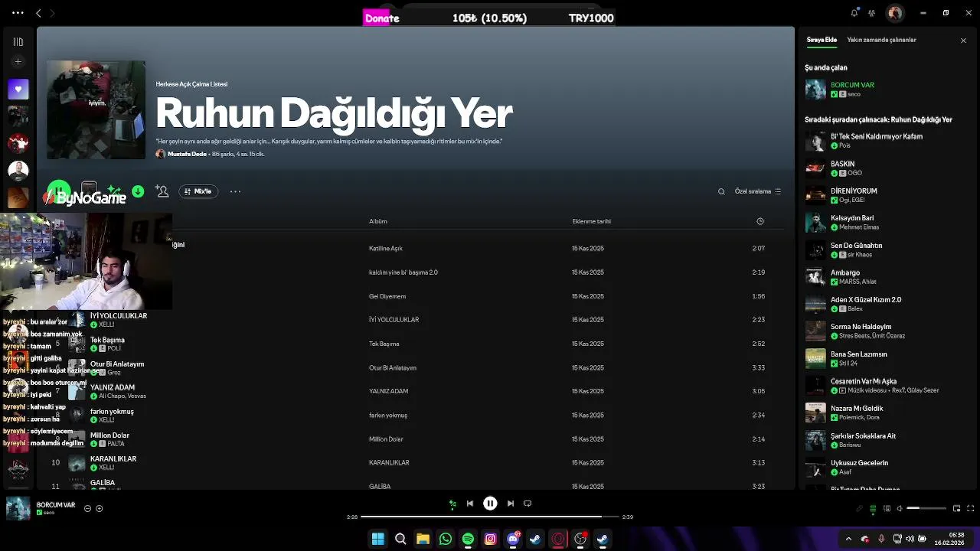Open the notifications bell icon
The image size is (980, 551).
click(854, 12)
